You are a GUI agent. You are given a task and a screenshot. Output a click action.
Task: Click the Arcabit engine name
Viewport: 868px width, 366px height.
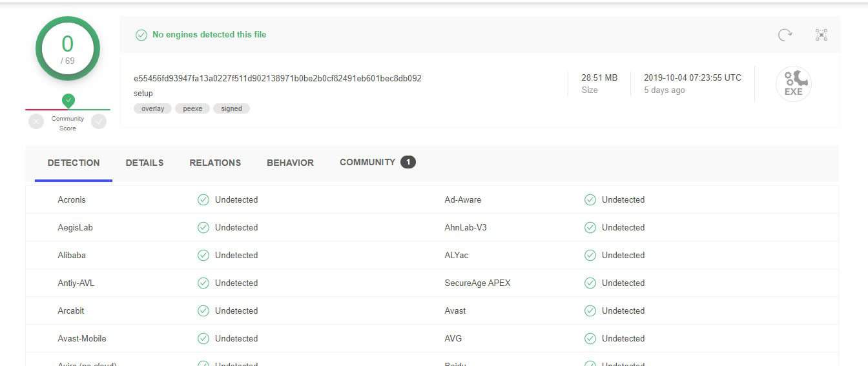pos(71,310)
